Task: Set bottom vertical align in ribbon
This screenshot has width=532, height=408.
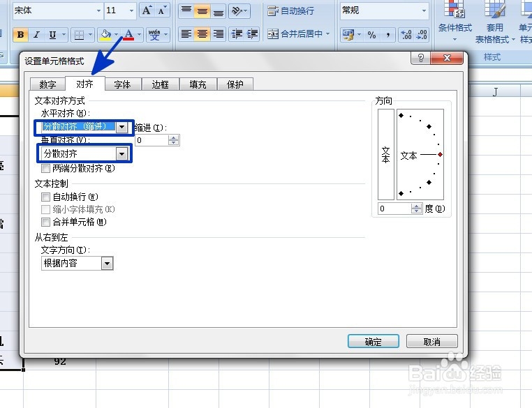Action: (218, 11)
